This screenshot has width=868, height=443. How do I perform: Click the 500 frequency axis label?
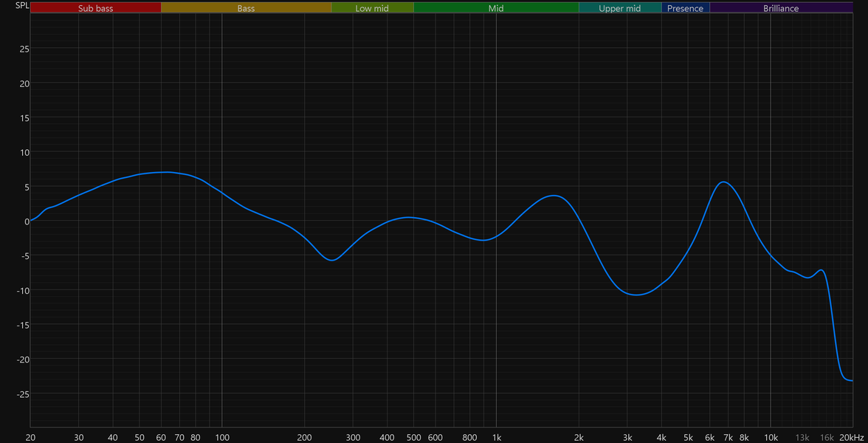(x=413, y=437)
